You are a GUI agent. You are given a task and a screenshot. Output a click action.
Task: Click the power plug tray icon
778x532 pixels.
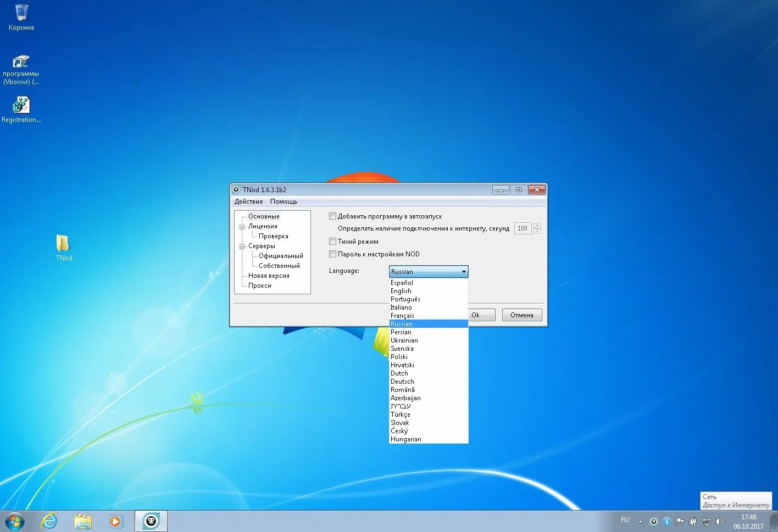pos(693,522)
